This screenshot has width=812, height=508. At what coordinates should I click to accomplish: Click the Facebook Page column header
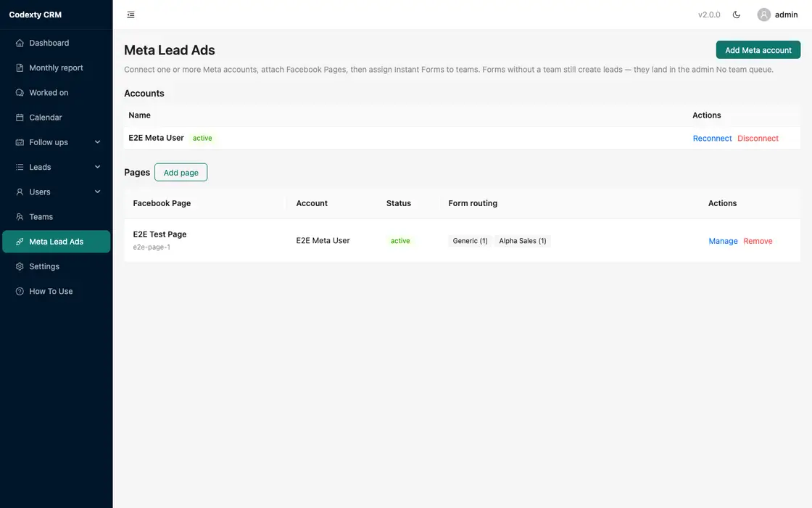pyautogui.click(x=162, y=203)
